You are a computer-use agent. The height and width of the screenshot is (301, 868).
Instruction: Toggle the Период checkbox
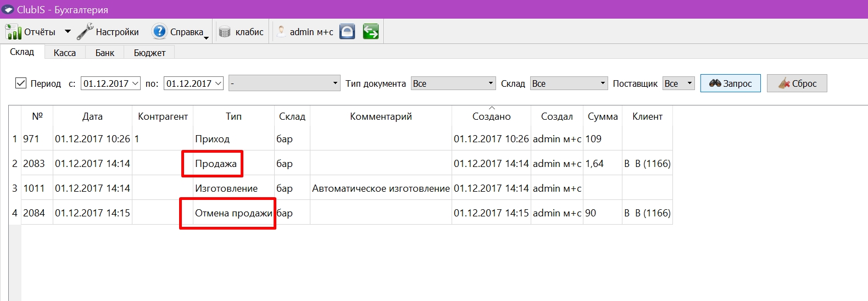(x=21, y=83)
